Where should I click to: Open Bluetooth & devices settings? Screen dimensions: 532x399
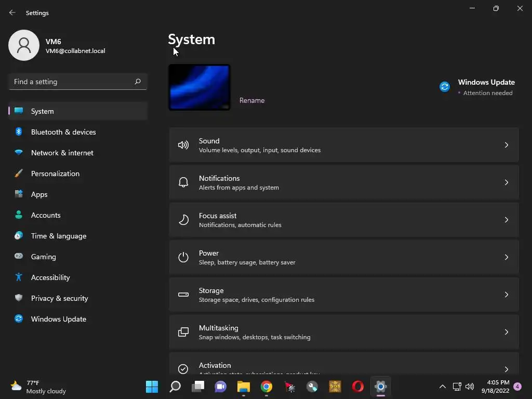click(x=78, y=132)
